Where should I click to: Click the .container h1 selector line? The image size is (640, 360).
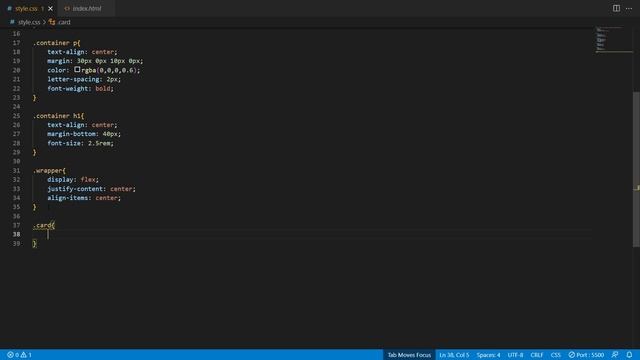tap(58, 116)
